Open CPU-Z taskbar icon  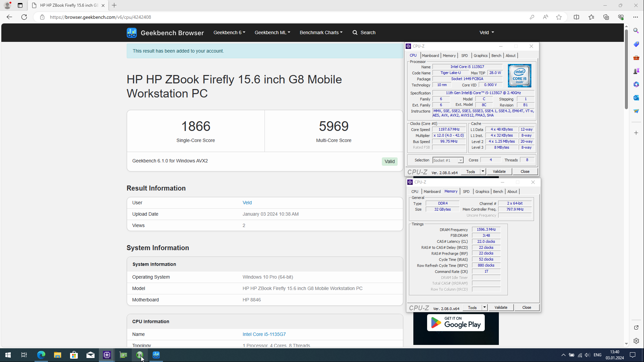pos(107,355)
